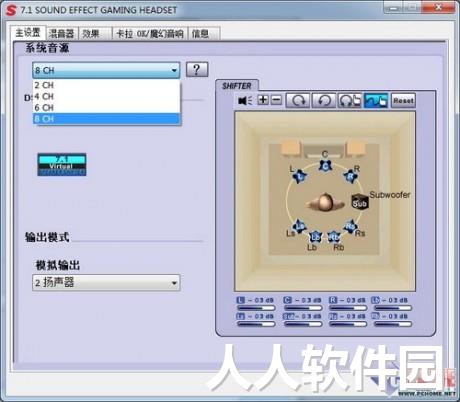This screenshot has height=402, width=460.
Task: Switch to the 主设置 tab
Action: pyautogui.click(x=28, y=33)
